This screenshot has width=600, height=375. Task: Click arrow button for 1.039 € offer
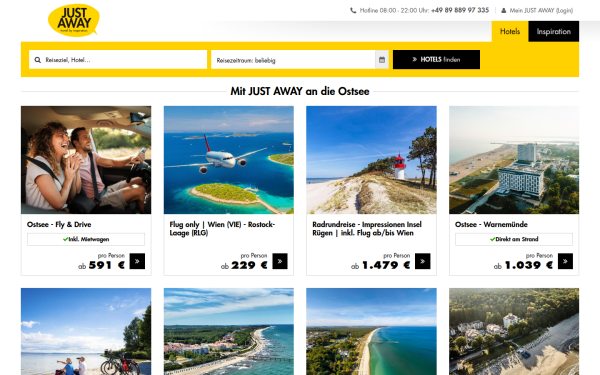pyautogui.click(x=565, y=261)
